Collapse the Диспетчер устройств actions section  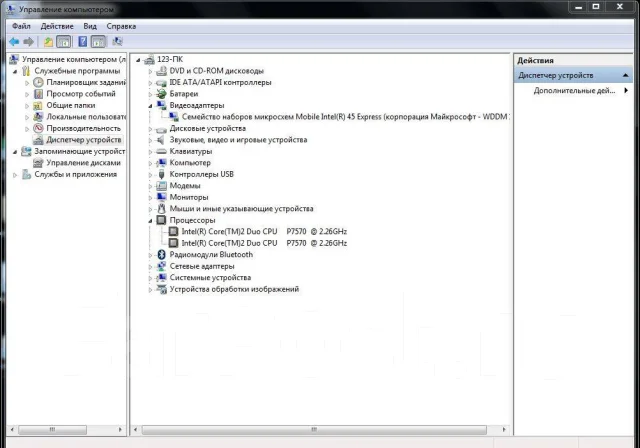pos(625,75)
